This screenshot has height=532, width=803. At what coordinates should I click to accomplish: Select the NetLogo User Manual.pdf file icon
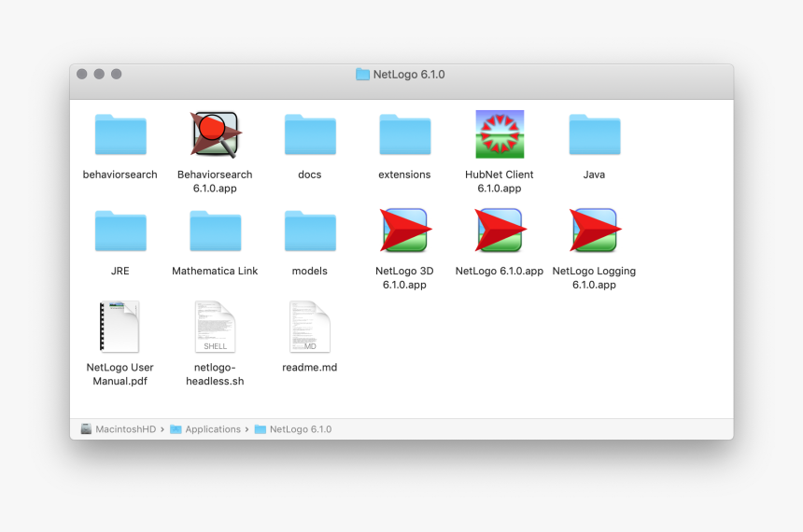(120, 327)
